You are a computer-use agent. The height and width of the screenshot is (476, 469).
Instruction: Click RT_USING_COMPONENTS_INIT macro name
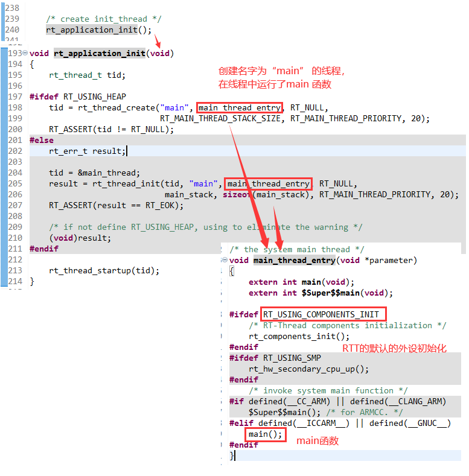tap(321, 314)
